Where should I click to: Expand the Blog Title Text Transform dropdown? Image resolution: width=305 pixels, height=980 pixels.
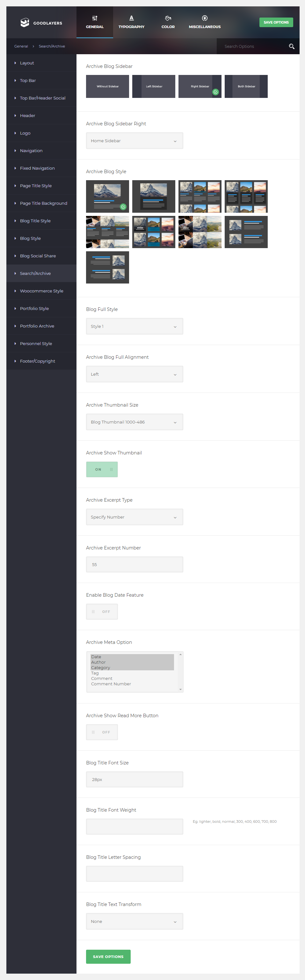(x=134, y=921)
